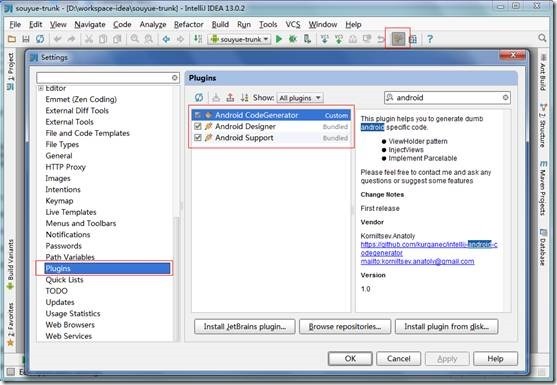This screenshot has width=557, height=385.
Task: Open the Show All plugins dropdown
Action: click(300, 98)
